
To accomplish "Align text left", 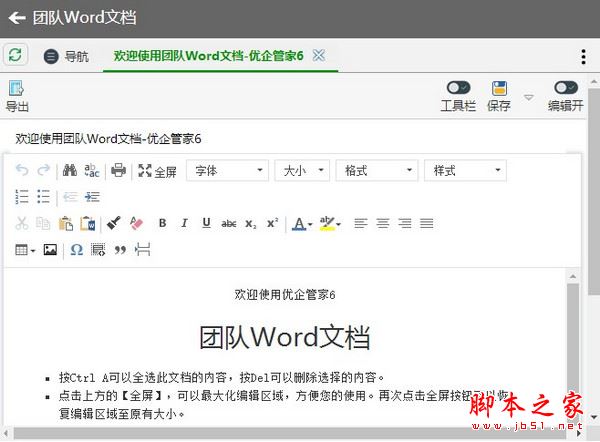I will coord(361,223).
